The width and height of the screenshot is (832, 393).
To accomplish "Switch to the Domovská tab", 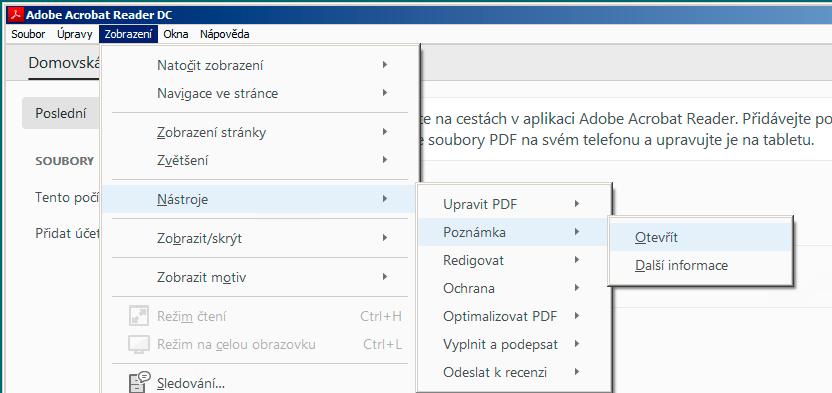I will (64, 63).
